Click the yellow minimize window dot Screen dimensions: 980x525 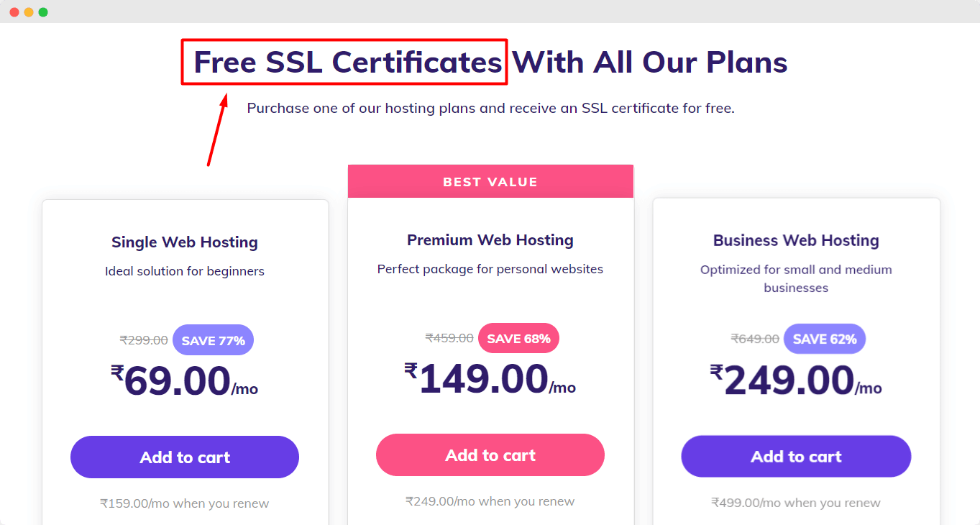[29, 12]
